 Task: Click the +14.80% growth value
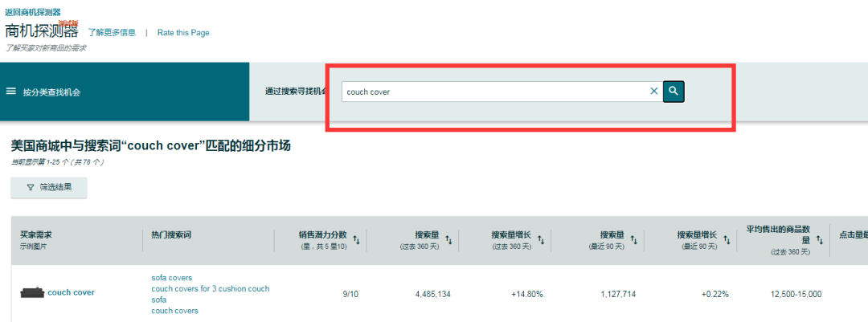coord(527,295)
